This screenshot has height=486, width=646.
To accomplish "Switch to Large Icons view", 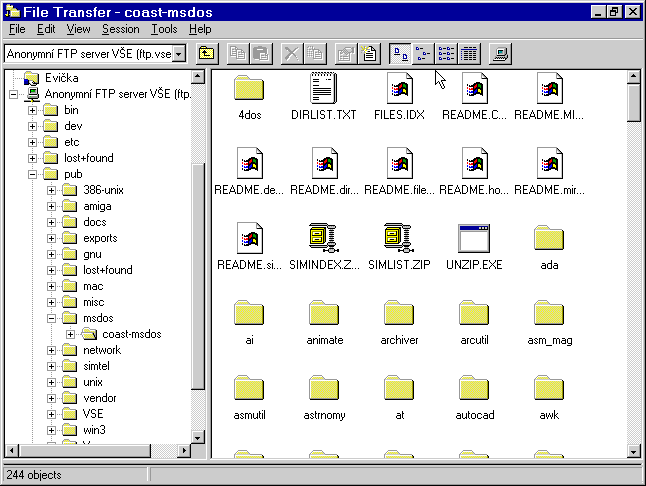I will (x=400, y=54).
